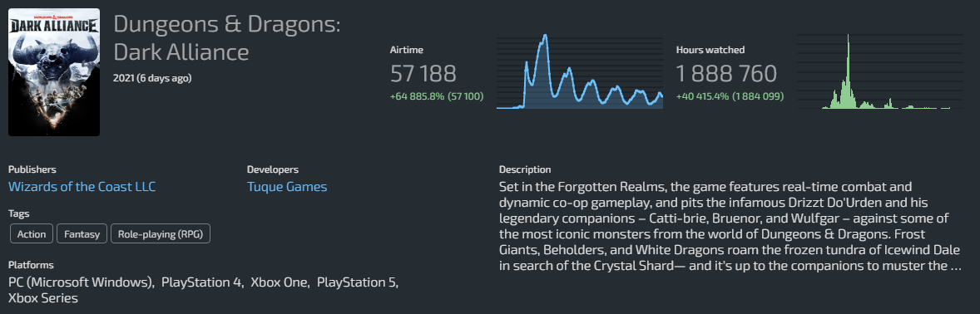Select the Action tag
Screen dimensions: 980x314
[x=32, y=234]
